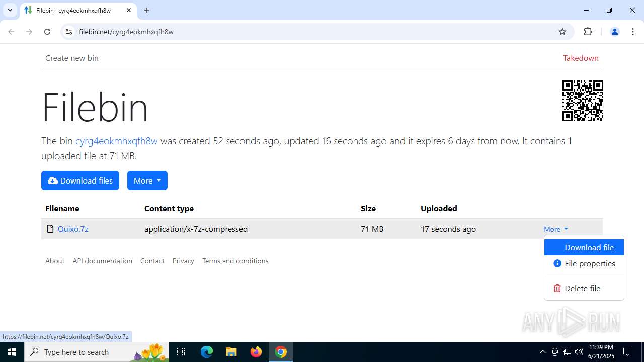Click the Filebin page heading

point(95,107)
